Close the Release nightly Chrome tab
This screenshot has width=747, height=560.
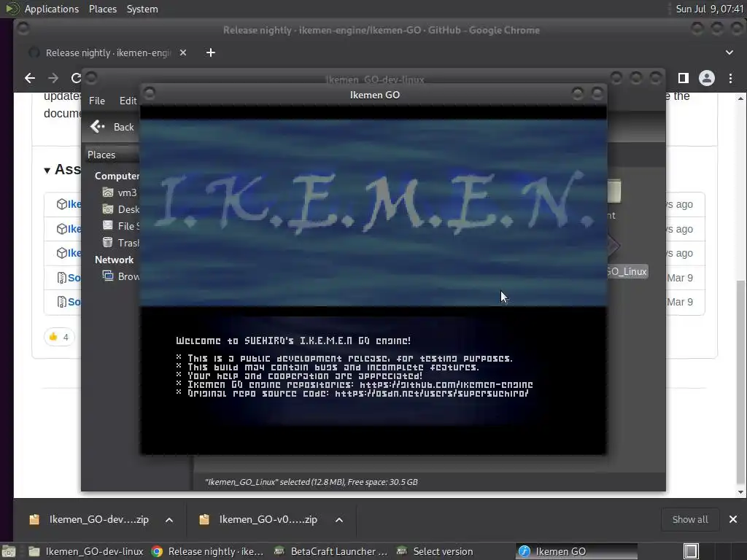183,52
